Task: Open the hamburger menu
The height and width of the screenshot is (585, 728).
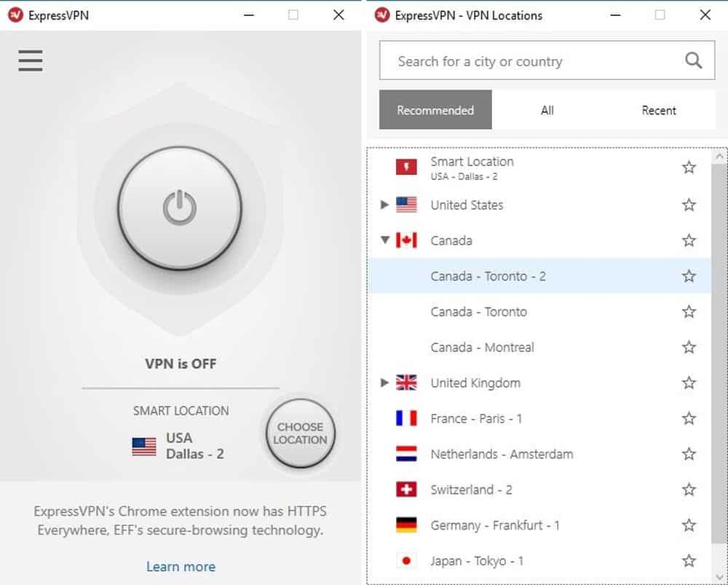Action: 31,60
